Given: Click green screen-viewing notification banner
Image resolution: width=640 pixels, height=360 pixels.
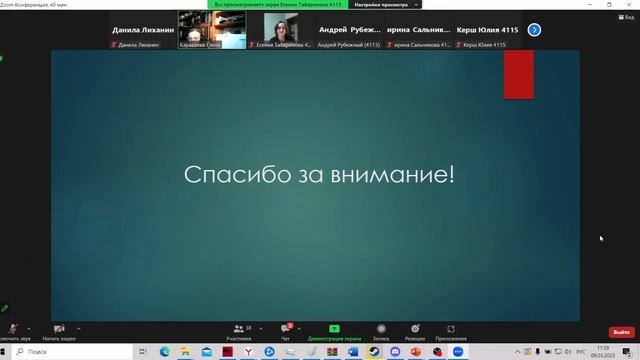Looking at the screenshot, I should [278, 5].
